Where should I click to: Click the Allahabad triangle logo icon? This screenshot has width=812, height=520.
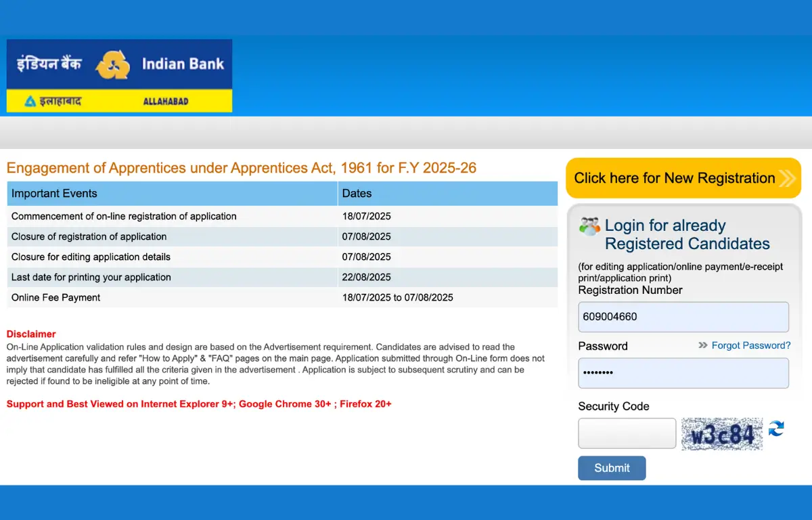(30, 102)
